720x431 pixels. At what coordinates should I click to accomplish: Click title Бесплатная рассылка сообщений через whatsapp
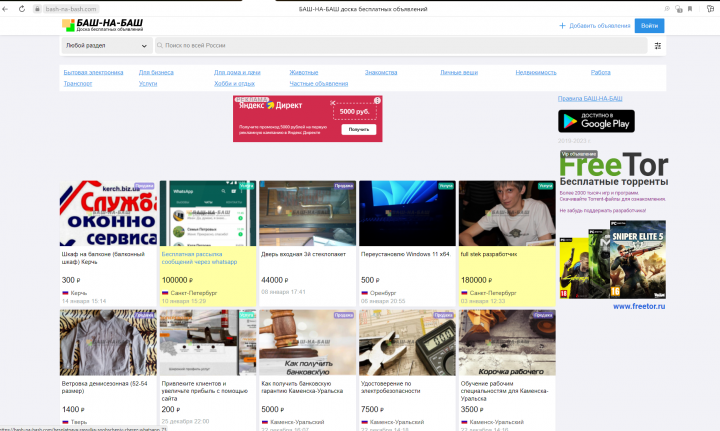199,258
